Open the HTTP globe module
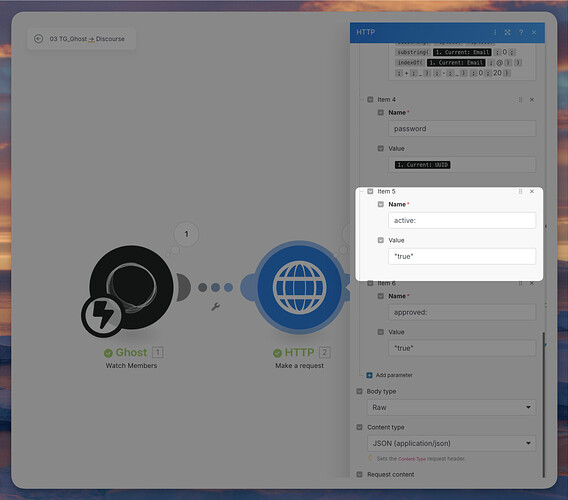This screenshot has height=500, width=568. (299, 287)
